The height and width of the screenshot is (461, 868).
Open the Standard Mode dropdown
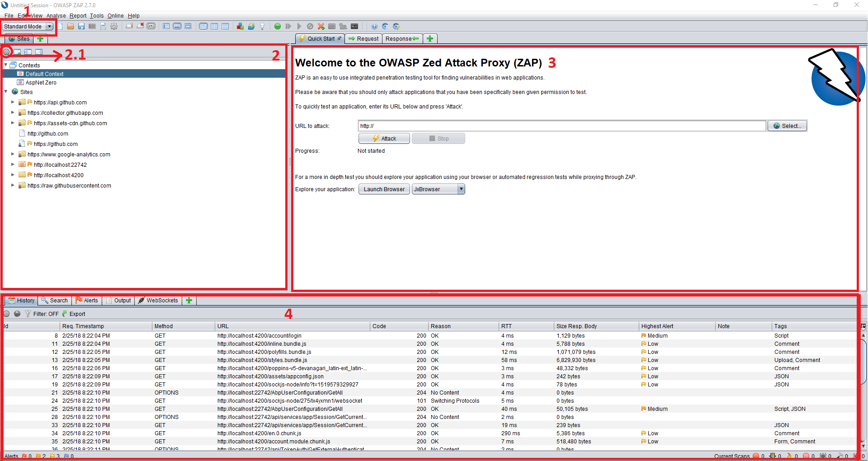tap(28, 27)
